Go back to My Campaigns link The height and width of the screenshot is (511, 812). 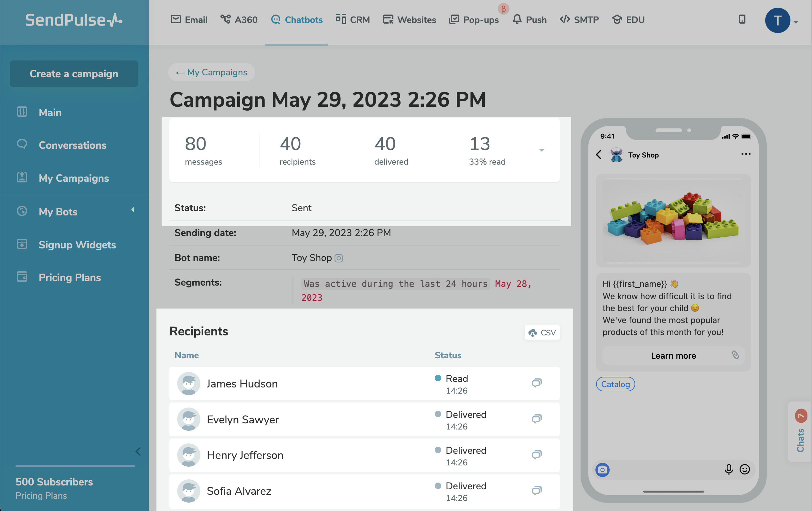pos(211,72)
